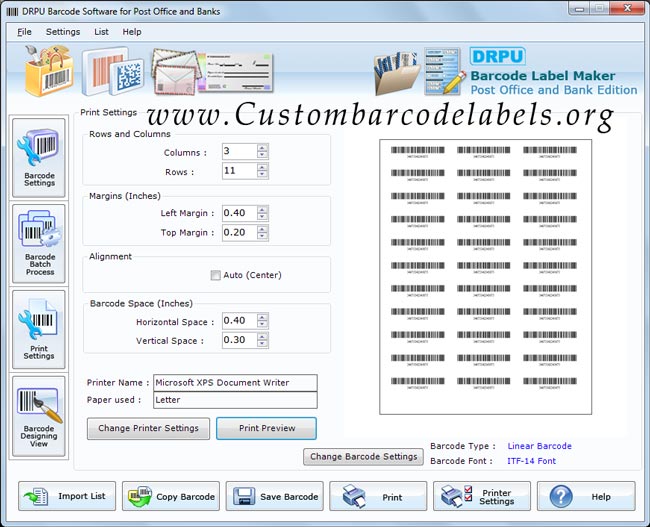
Task: Increase Horizontal Space using the up arrow
Action: click(x=262, y=317)
